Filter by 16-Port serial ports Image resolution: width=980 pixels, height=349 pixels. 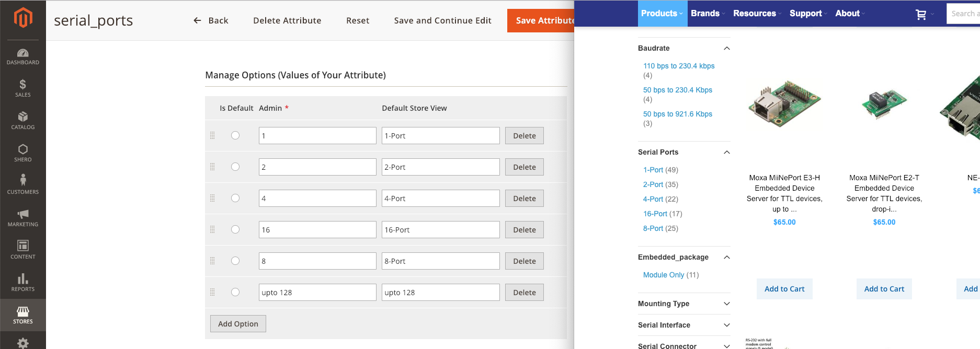click(x=655, y=214)
